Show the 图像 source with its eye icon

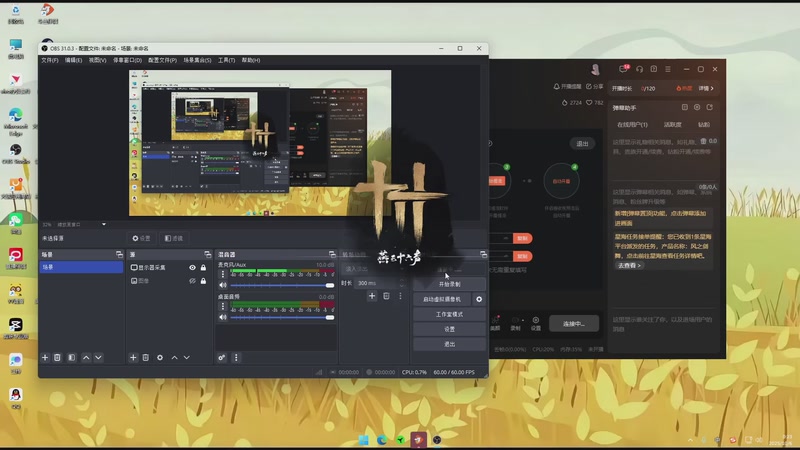point(192,281)
